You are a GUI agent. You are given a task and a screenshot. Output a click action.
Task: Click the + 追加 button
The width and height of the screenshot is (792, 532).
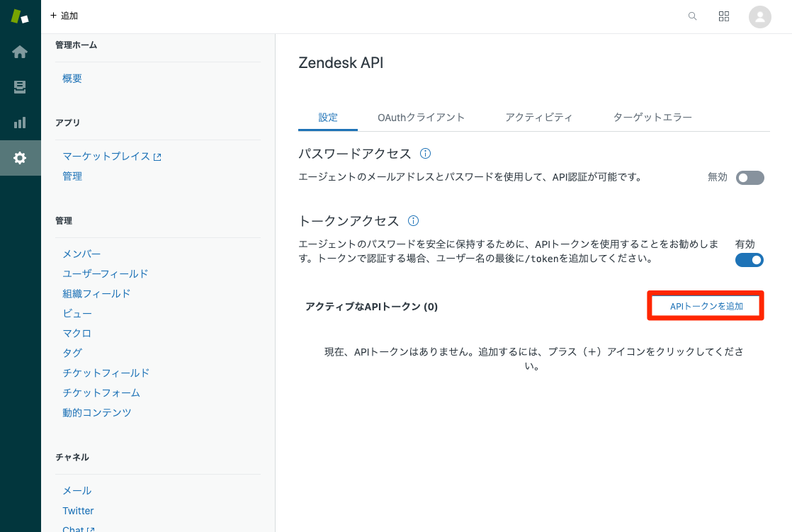tap(64, 16)
